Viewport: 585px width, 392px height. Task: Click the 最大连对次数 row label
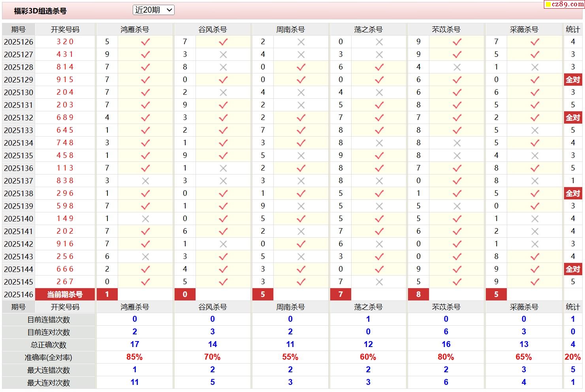(49, 383)
